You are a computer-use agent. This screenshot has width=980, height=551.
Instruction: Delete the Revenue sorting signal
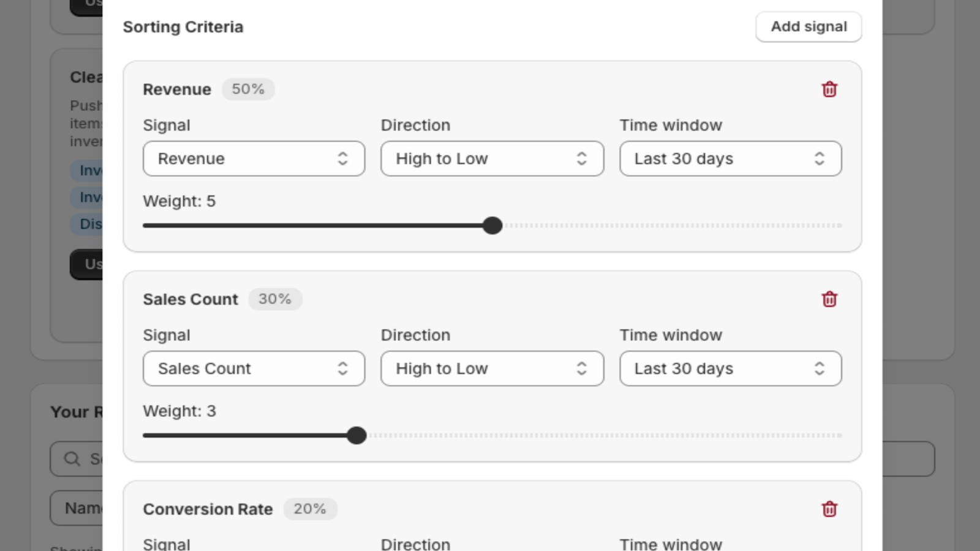click(x=829, y=89)
